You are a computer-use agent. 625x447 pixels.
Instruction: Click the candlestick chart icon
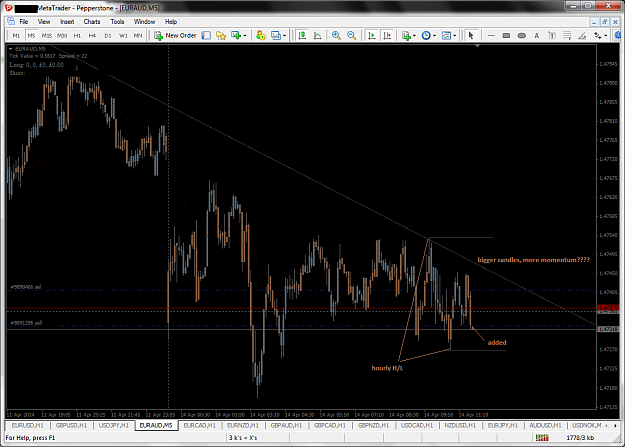[302, 35]
